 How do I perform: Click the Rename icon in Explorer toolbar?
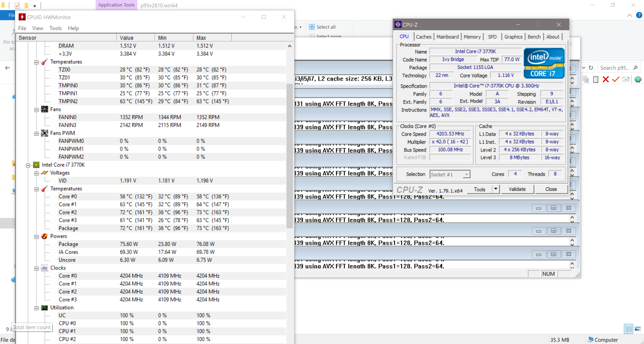tap(626, 80)
